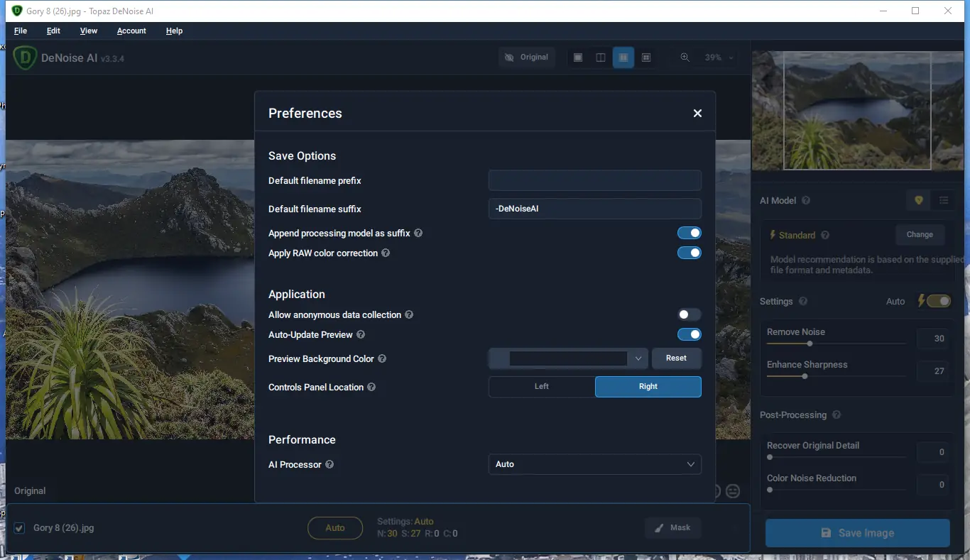The width and height of the screenshot is (970, 560).
Task: Click the Remove Noise value box
Action: [933, 339]
